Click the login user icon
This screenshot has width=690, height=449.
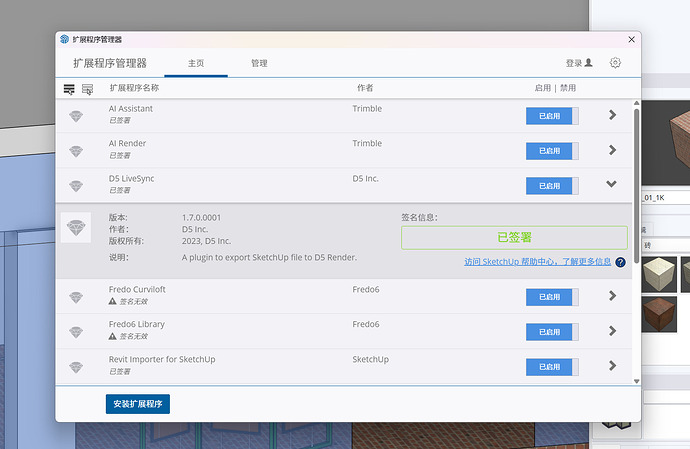tap(588, 63)
